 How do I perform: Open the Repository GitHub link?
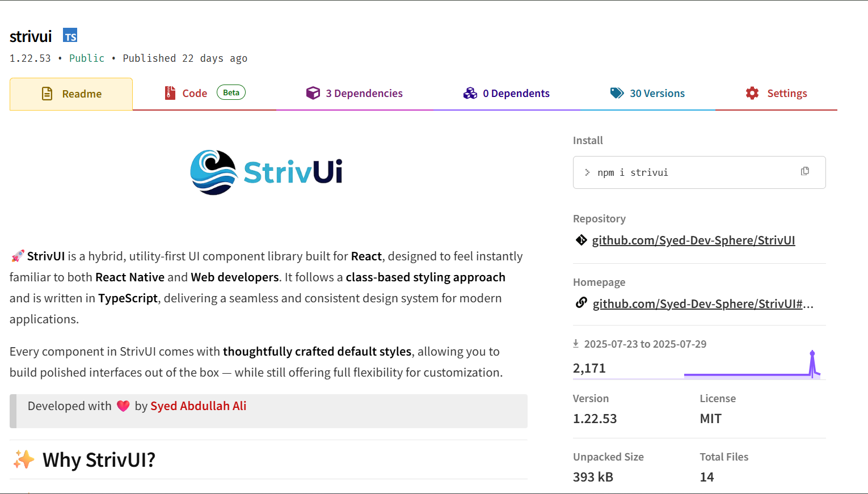693,240
